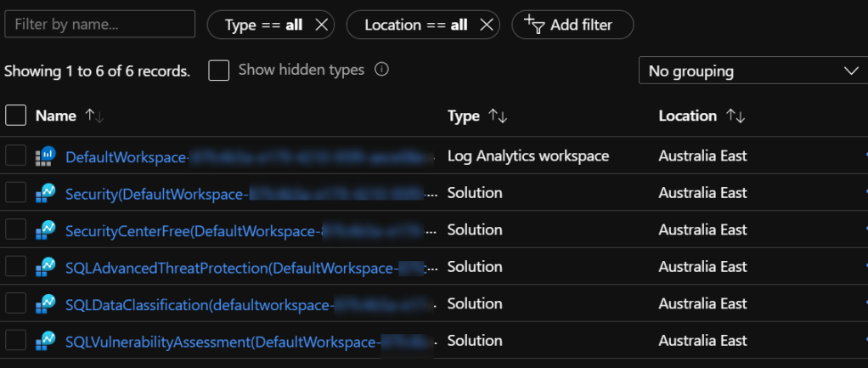Click the Log Analytics workspace icon for DefaultWorkspace
This screenshot has height=368, width=868.
coord(45,156)
